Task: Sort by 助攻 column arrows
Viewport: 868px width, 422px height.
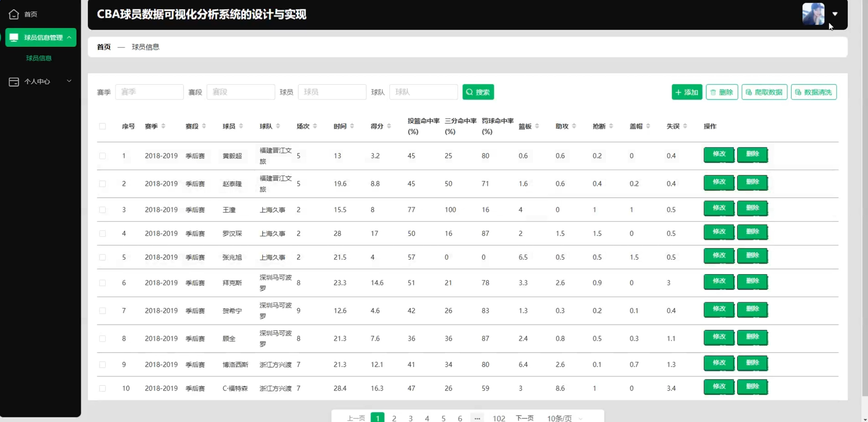Action: 574,126
